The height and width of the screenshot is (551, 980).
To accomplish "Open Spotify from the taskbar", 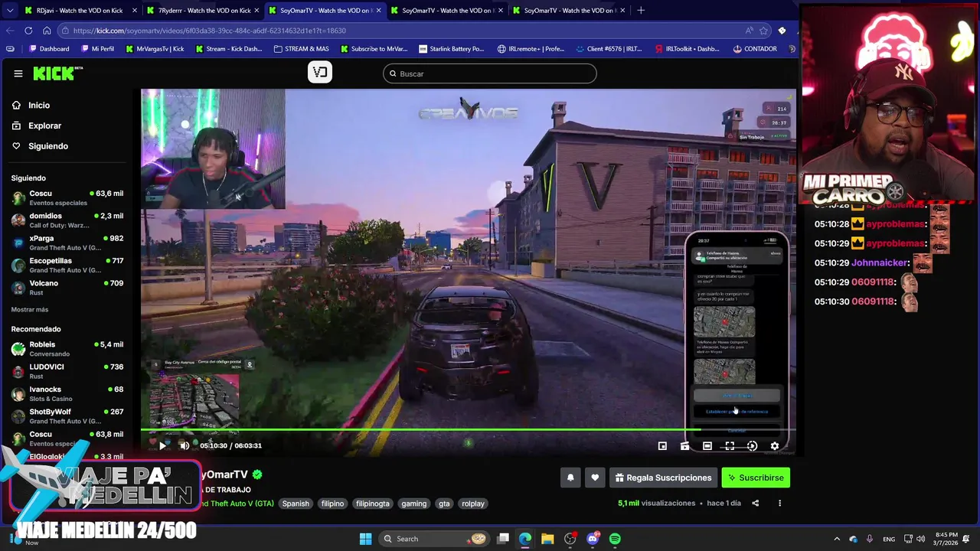I will [x=615, y=539].
